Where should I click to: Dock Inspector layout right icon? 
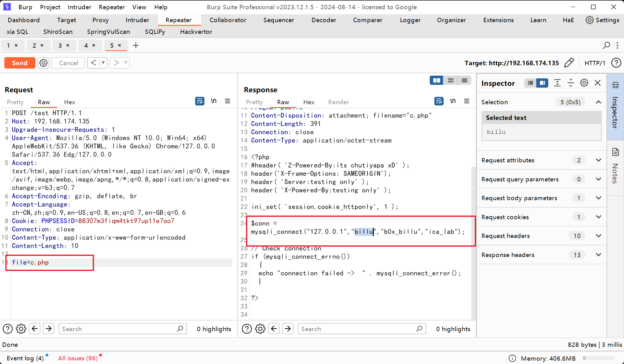pyautogui.click(x=542, y=83)
